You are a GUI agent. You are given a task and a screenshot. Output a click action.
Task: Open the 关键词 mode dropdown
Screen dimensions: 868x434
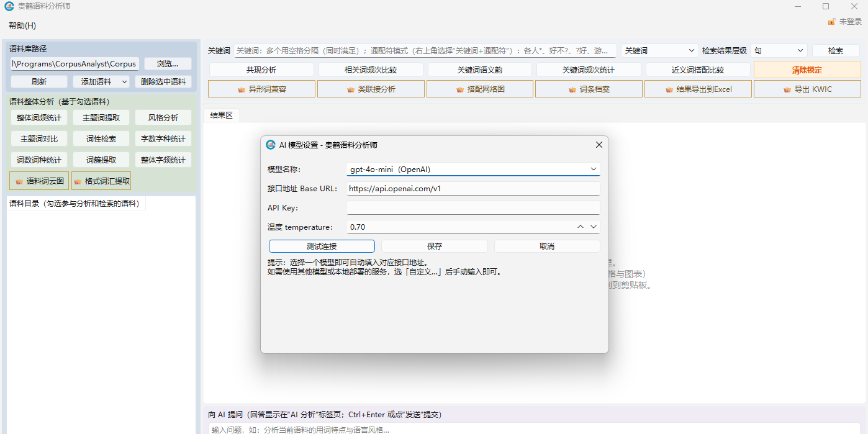pyautogui.click(x=660, y=50)
